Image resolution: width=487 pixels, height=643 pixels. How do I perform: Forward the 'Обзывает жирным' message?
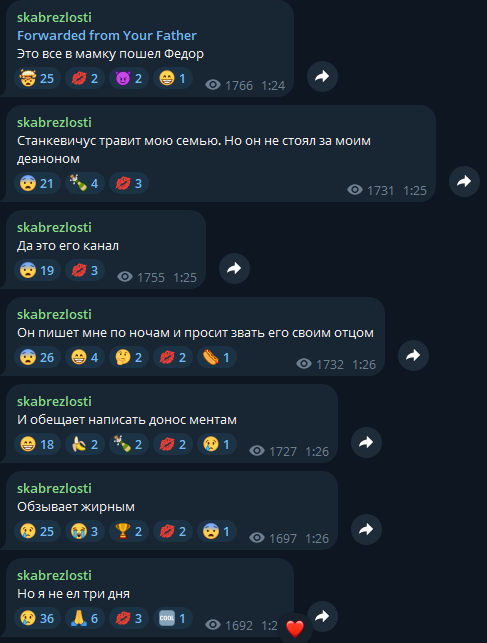pos(366,529)
